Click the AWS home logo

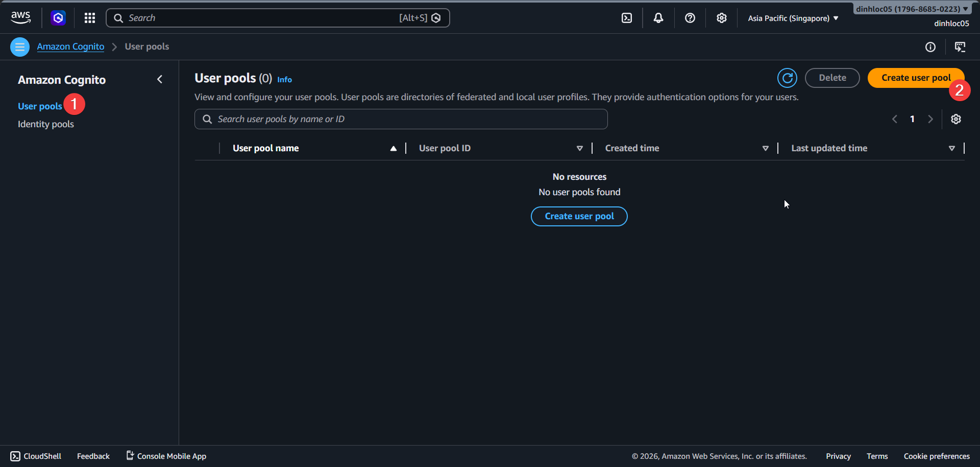tap(20, 17)
